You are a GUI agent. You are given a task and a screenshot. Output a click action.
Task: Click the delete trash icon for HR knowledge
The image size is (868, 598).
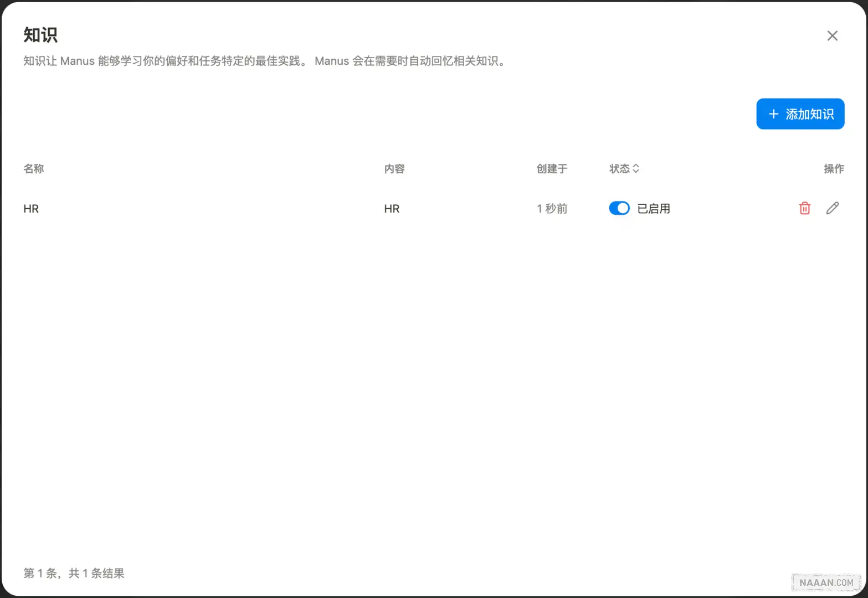(x=804, y=208)
